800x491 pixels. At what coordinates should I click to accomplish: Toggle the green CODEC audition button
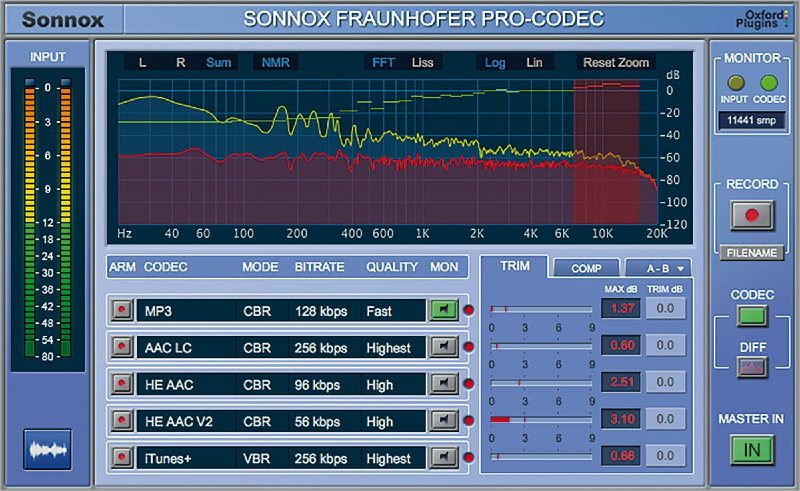752,316
